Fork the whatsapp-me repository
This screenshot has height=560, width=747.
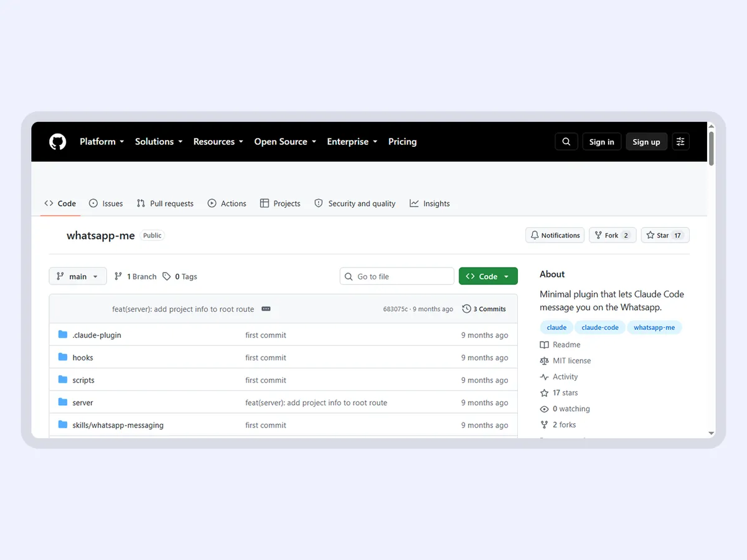(613, 235)
